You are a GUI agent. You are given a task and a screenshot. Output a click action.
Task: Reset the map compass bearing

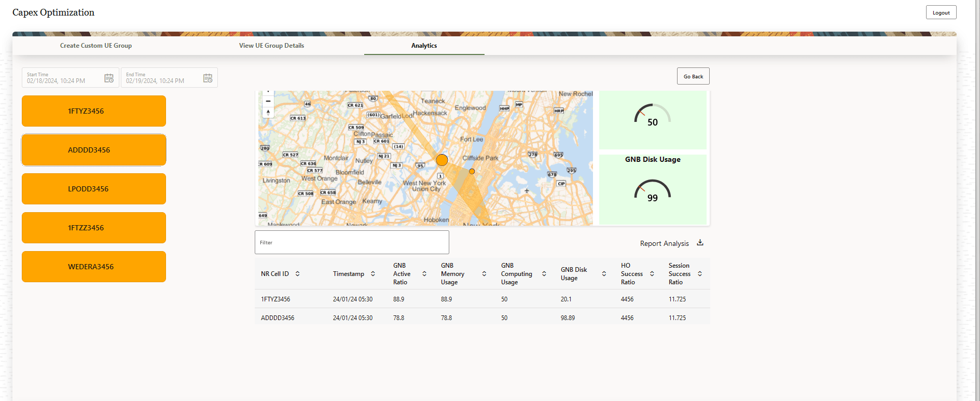pos(268,112)
